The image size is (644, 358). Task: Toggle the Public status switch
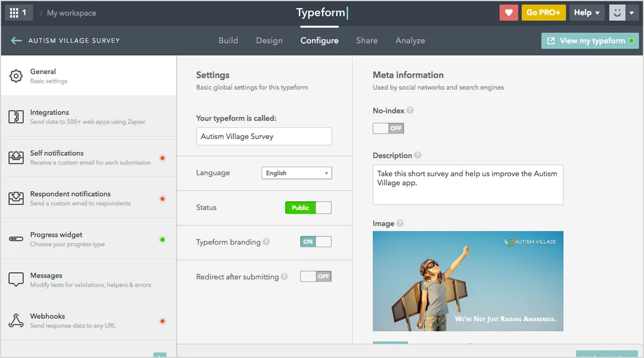[308, 208]
